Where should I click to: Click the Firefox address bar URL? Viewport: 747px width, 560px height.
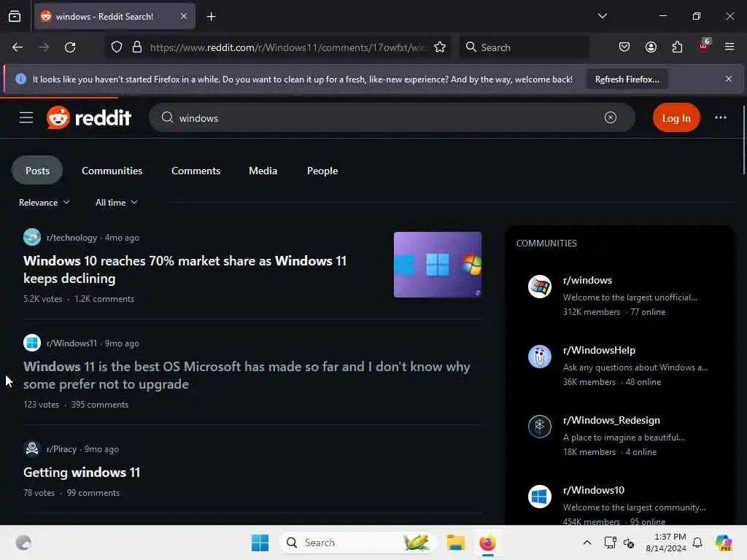(287, 47)
